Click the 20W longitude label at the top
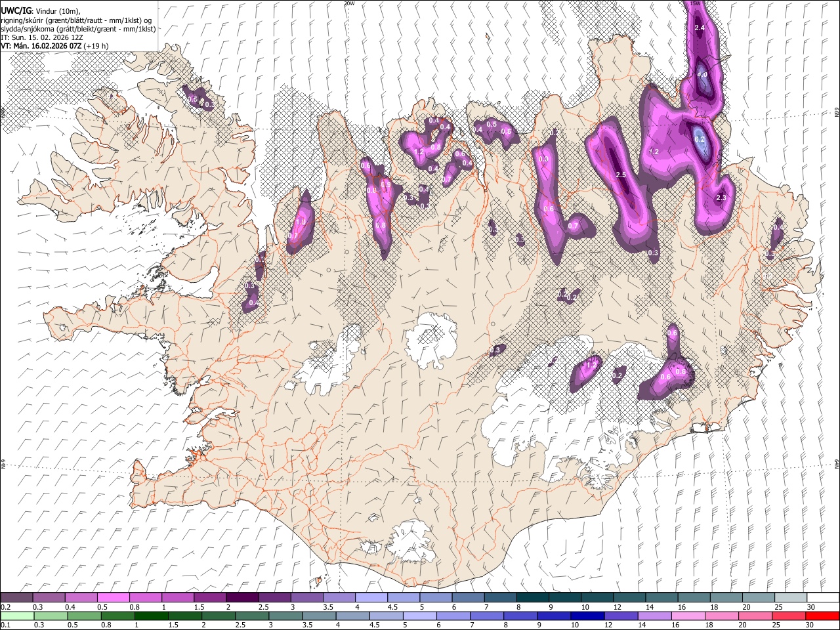 (349, 3)
